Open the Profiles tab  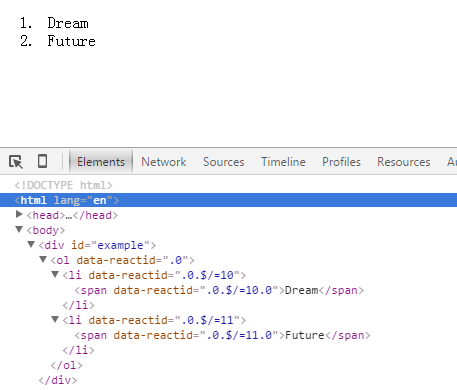[341, 162]
